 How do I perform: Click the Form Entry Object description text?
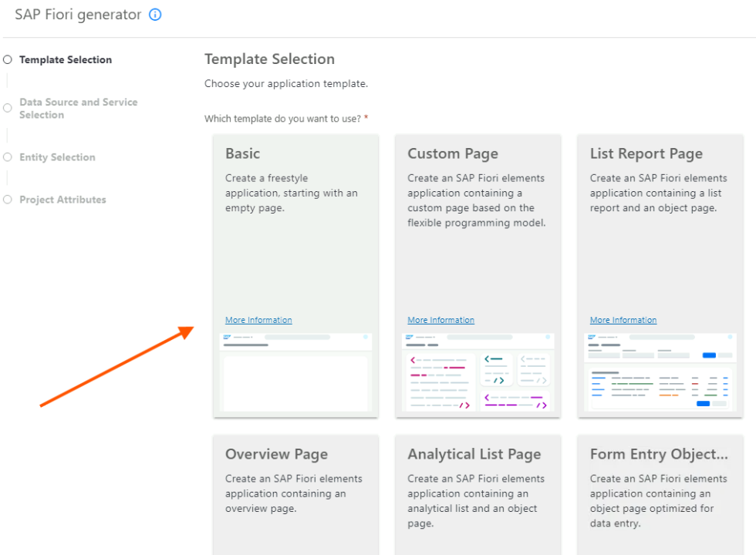coord(658,501)
